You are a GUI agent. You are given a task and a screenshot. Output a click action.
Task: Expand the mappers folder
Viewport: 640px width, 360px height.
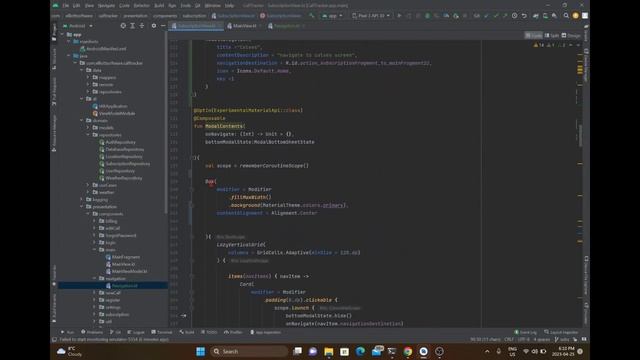(88, 77)
